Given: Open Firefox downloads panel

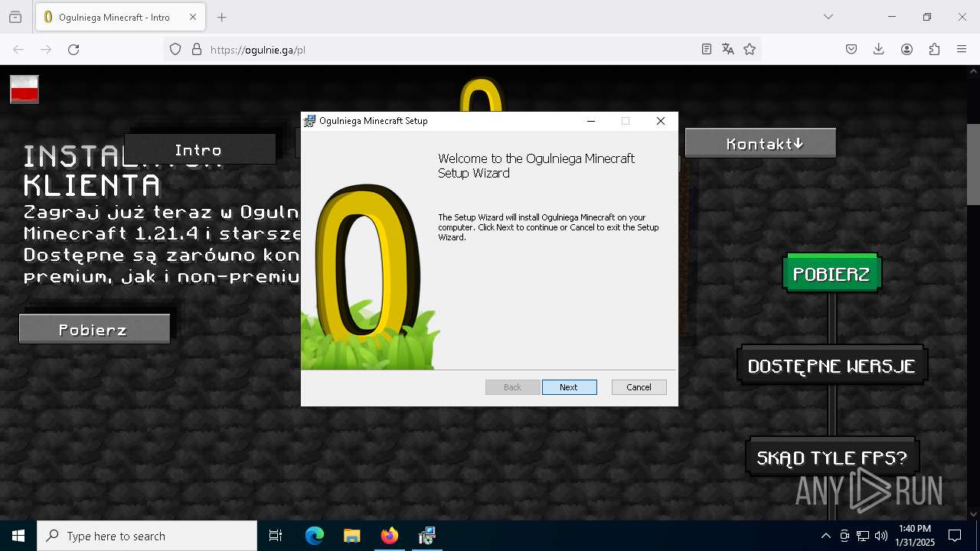Looking at the screenshot, I should pyautogui.click(x=879, y=49).
